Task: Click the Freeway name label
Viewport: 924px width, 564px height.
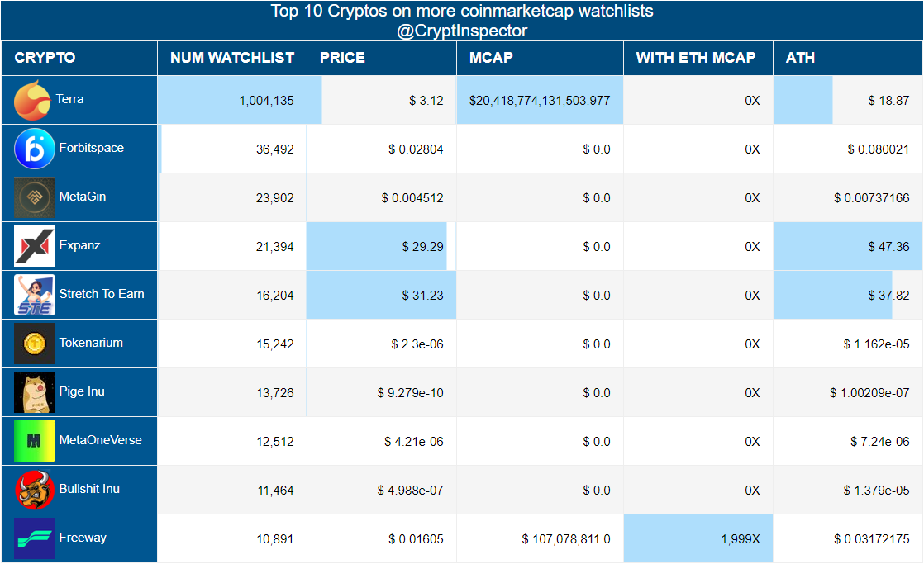Action: pos(83,538)
